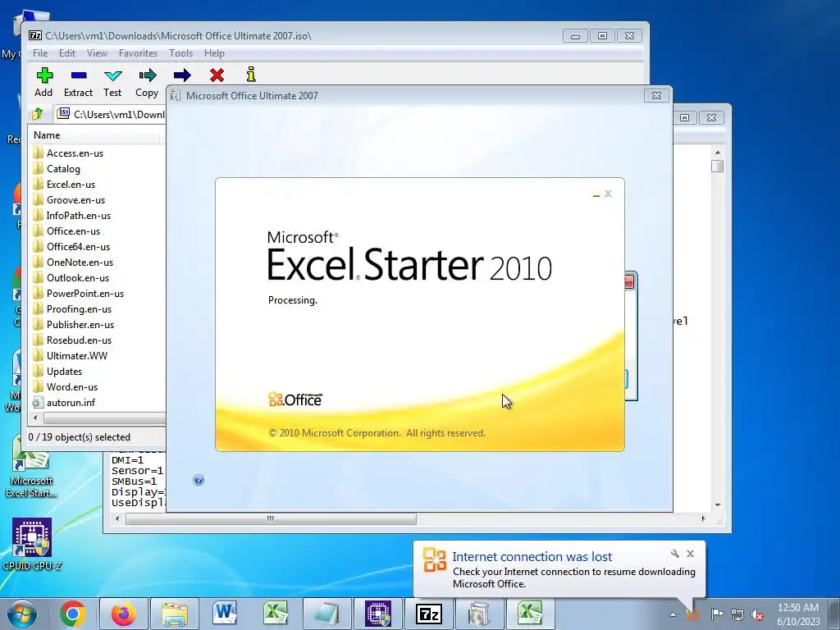Click the help icon in Office setup window
This screenshot has width=840, height=630.
point(199,480)
